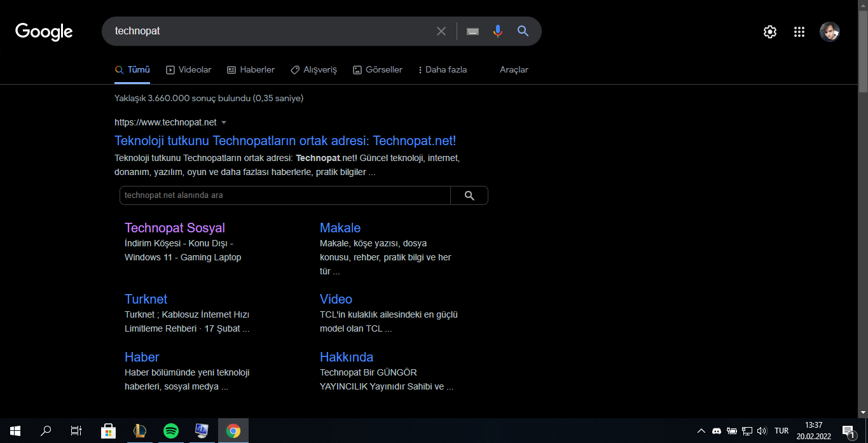Click the https://www.technopat.net URL
The image size is (868, 443).
[x=165, y=122]
